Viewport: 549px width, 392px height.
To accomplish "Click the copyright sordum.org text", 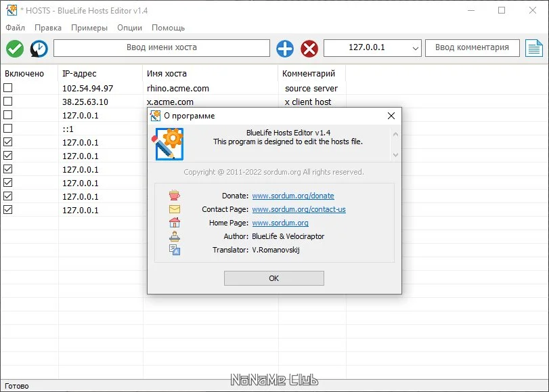I will (273, 172).
